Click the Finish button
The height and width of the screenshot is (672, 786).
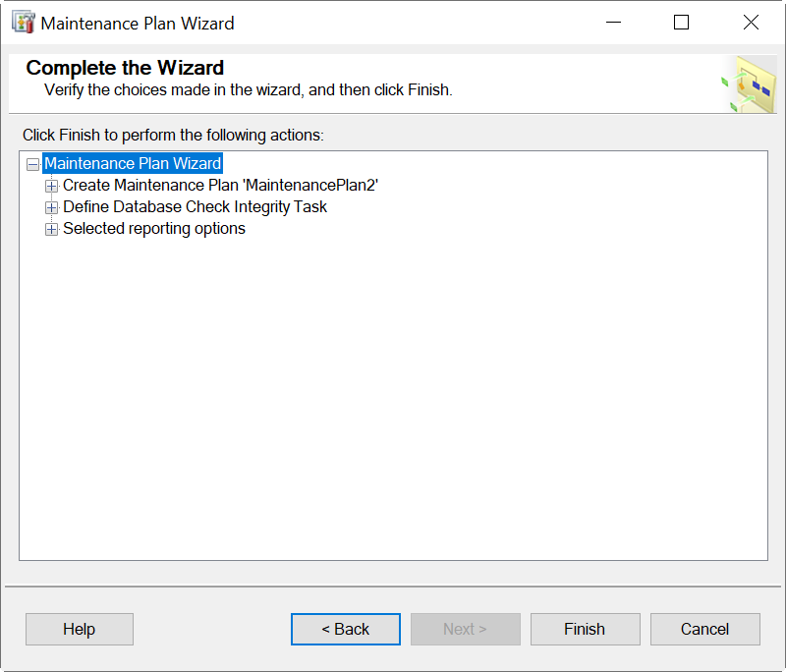(x=585, y=629)
